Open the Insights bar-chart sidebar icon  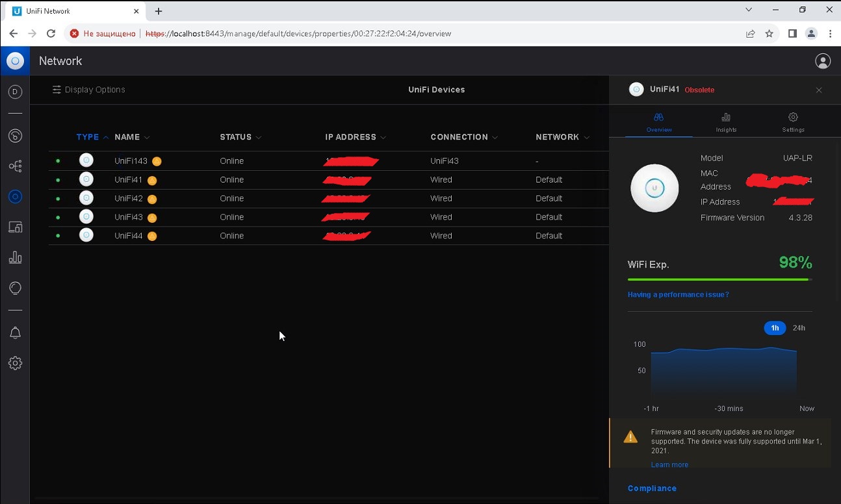[x=15, y=257]
